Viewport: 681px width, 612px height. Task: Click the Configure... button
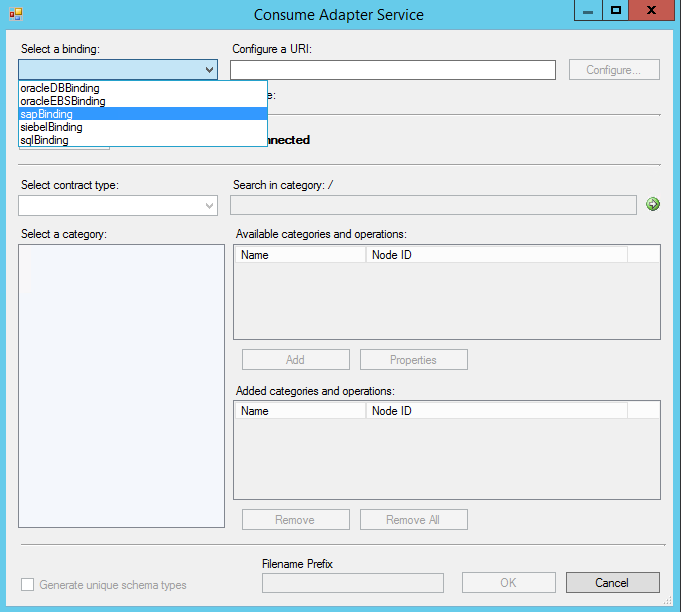click(x=614, y=69)
